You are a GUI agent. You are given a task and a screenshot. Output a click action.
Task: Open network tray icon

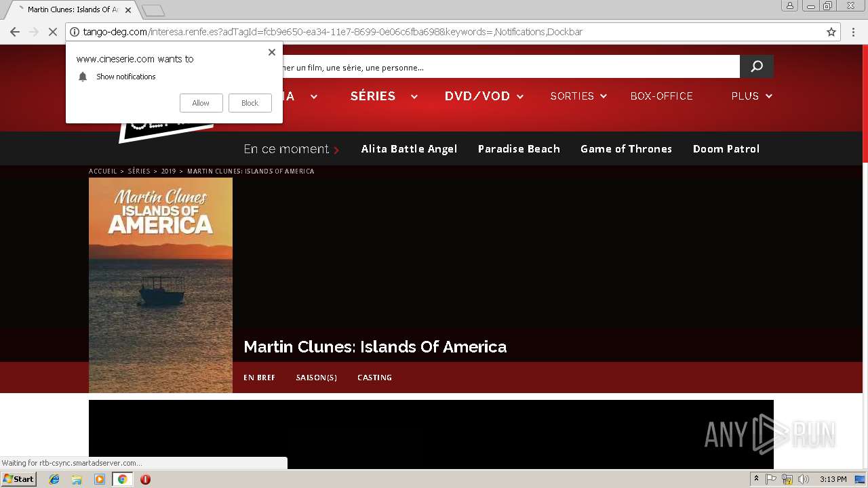click(x=787, y=479)
